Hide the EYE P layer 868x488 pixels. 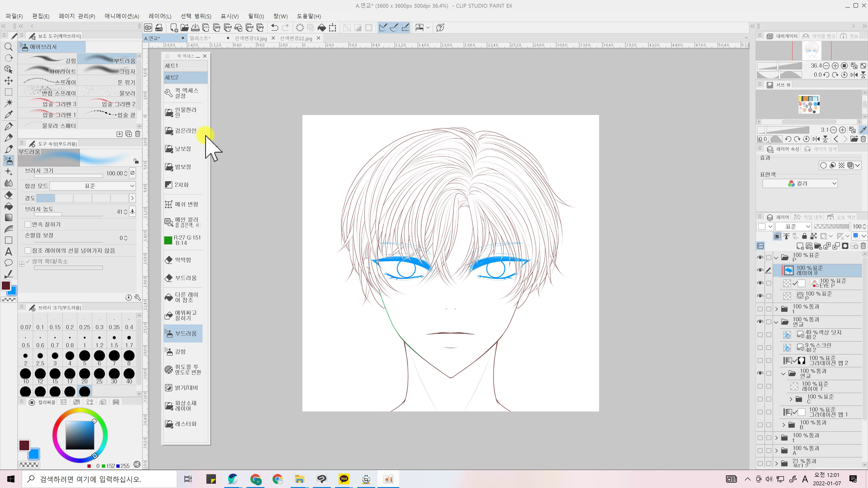pos(760,283)
